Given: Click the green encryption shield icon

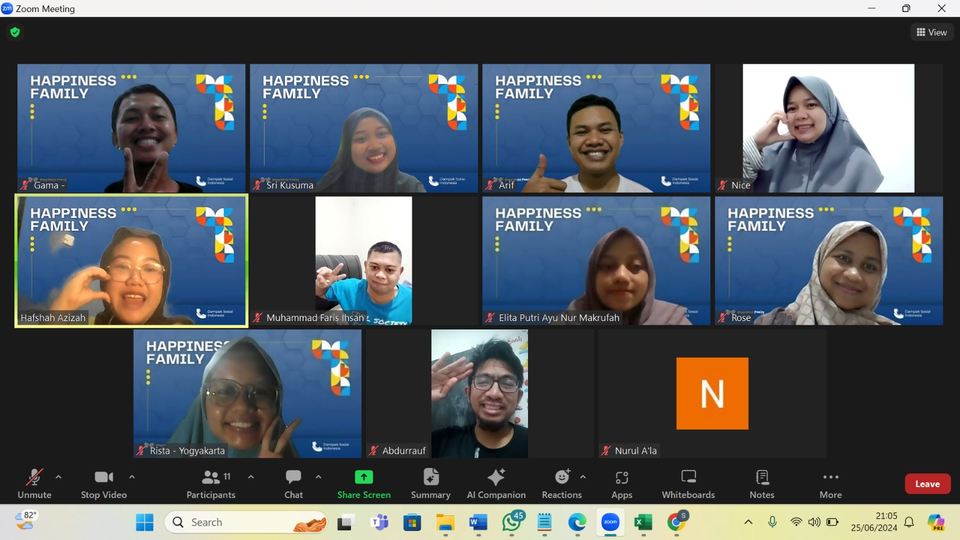Looking at the screenshot, I should pos(15,32).
